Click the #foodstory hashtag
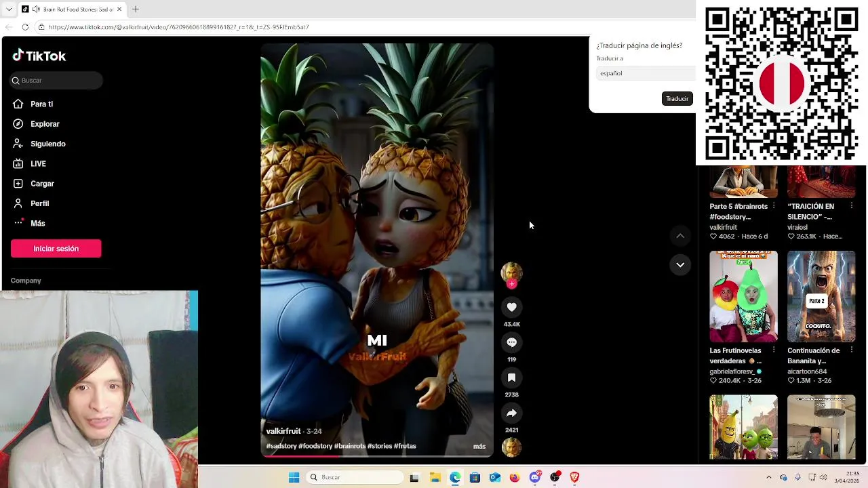The height and width of the screenshot is (488, 868). tap(315, 446)
